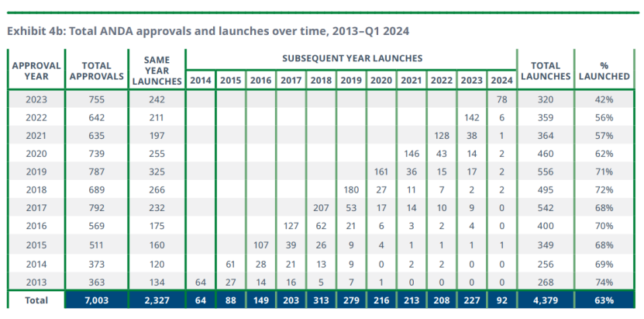Click the 42% launched cell for 2023
The image size is (644, 319).
point(604,99)
